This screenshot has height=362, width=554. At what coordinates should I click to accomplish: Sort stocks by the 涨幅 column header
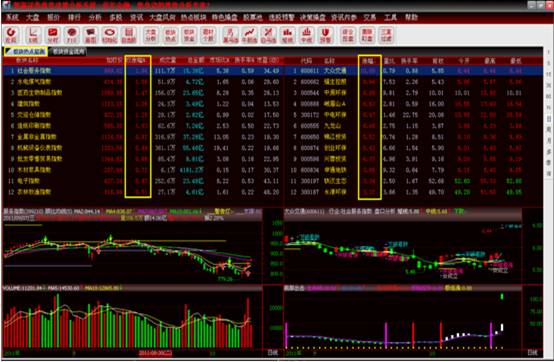coord(367,61)
